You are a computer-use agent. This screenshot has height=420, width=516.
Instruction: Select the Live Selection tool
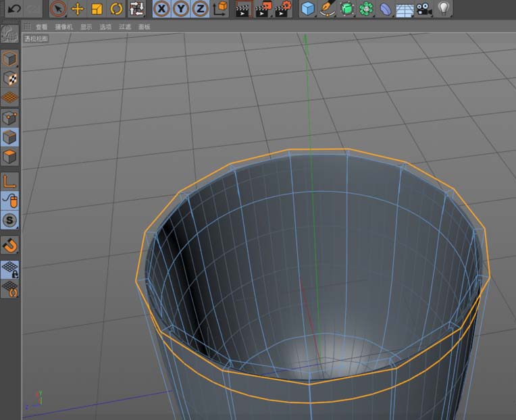[59, 9]
